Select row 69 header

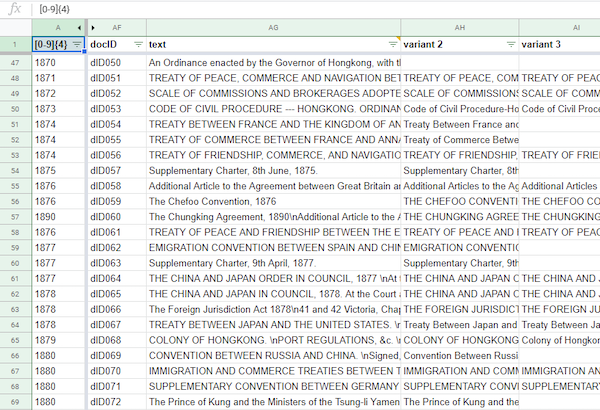click(x=15, y=402)
